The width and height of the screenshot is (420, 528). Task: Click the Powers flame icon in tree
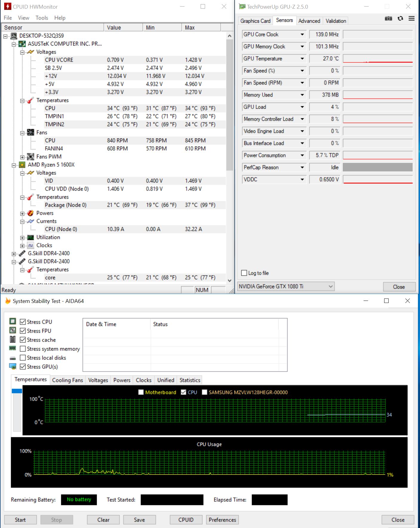[30, 213]
